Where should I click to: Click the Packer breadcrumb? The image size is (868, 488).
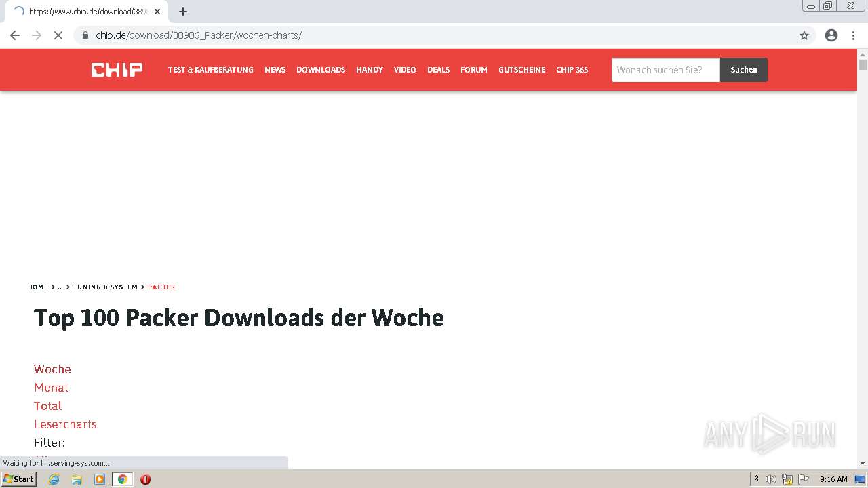click(x=161, y=287)
